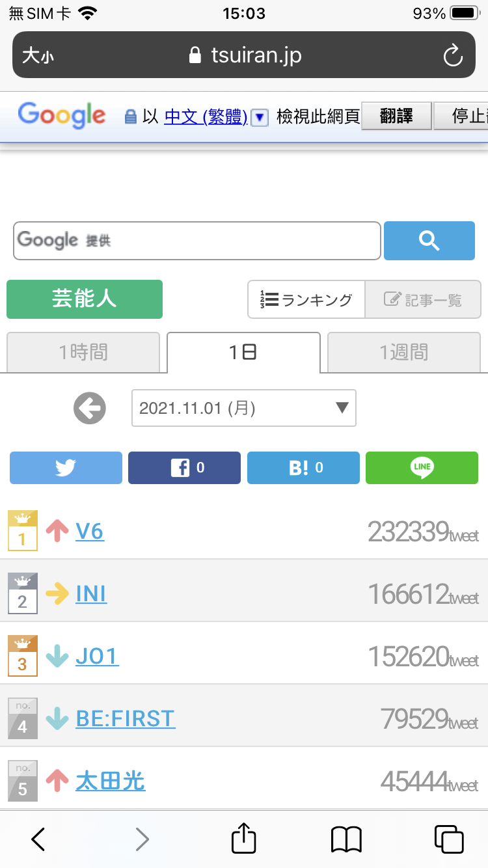Switch to the 1週間 tab
The height and width of the screenshot is (868, 488).
click(x=404, y=352)
